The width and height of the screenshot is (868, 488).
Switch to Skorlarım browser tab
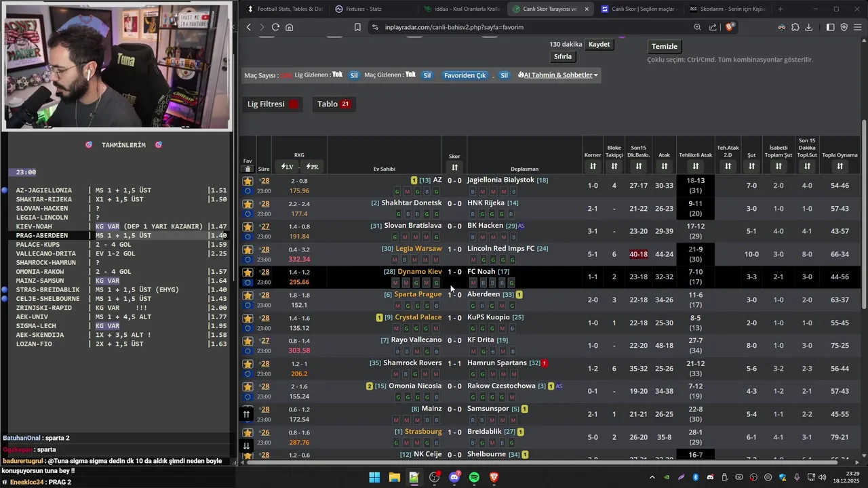coord(727,9)
